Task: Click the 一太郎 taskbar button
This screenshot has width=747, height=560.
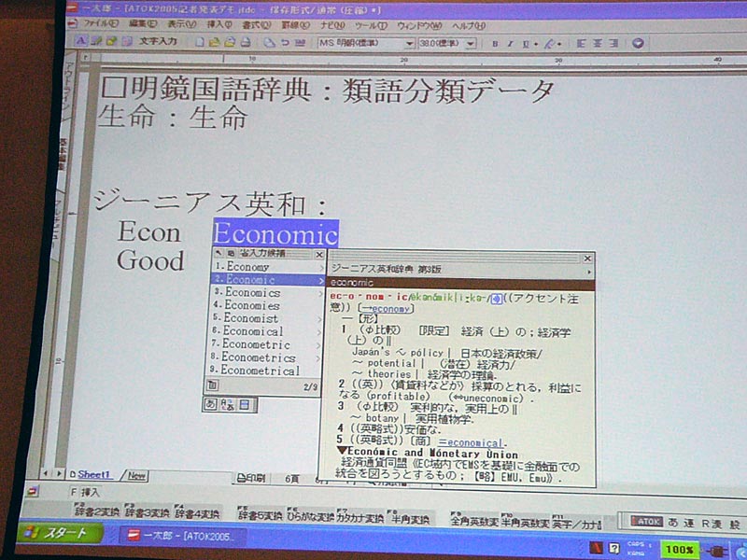Action: [182, 536]
